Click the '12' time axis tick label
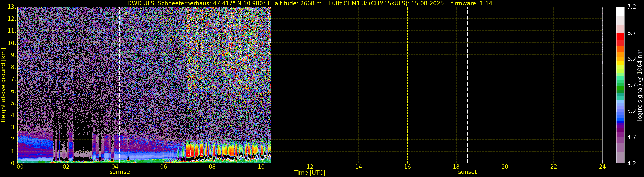Viewport: 644px width, 177px height. click(x=310, y=167)
